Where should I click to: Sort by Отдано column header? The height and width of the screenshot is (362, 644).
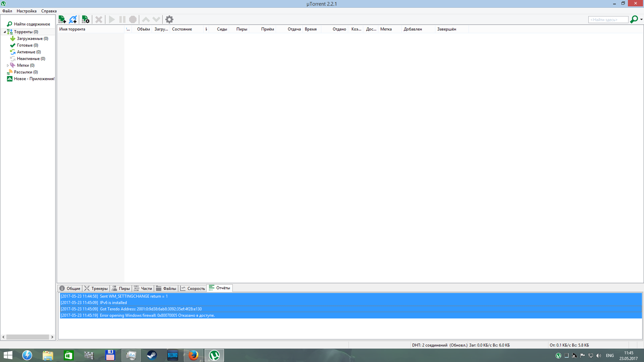[x=335, y=29]
